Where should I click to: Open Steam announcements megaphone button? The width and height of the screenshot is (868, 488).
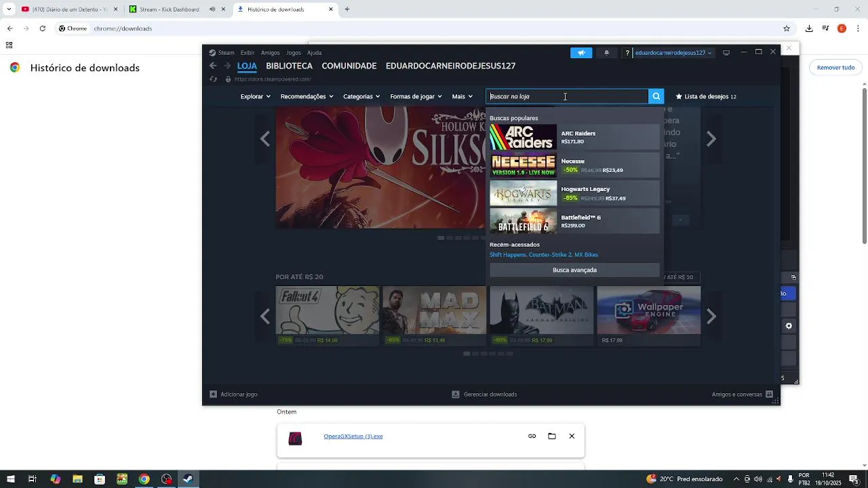(581, 53)
